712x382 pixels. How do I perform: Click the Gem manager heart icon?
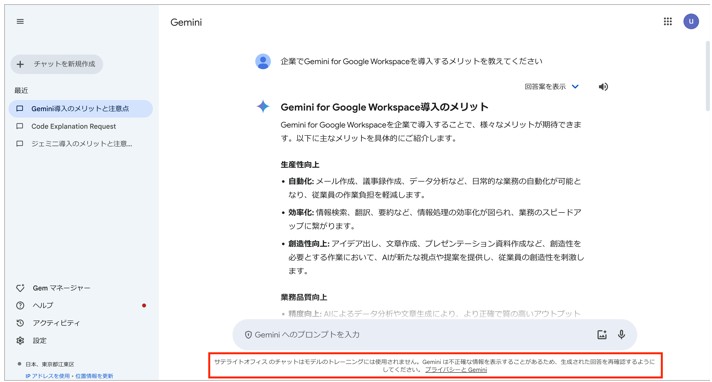[x=20, y=288]
